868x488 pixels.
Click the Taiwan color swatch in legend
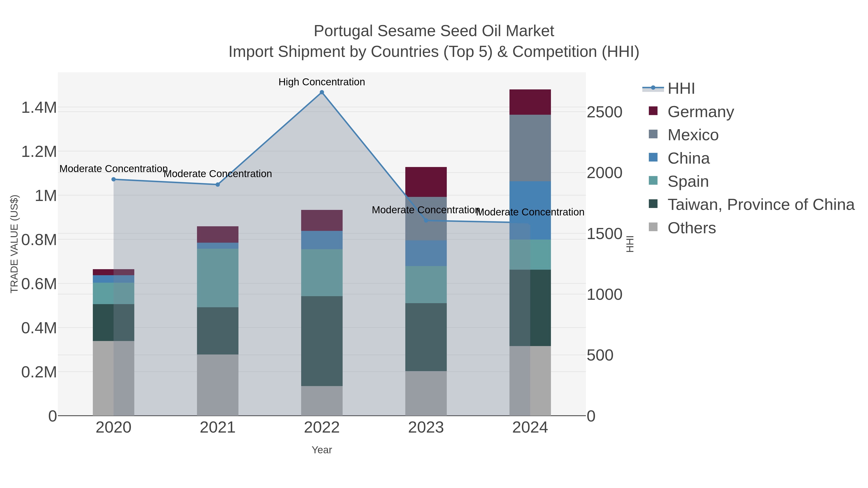[653, 204]
